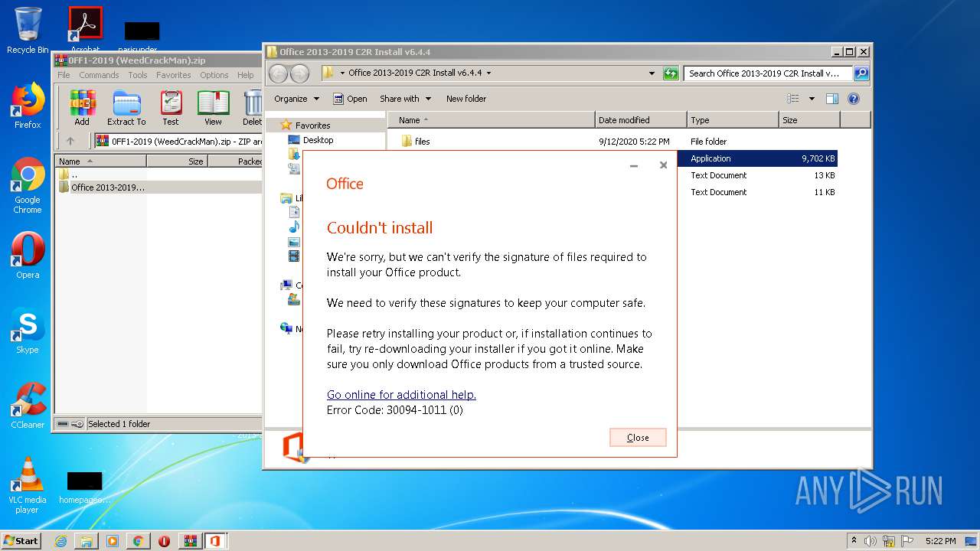Click Close button in Office dialog
This screenshot has width=980, height=551.
coord(638,438)
